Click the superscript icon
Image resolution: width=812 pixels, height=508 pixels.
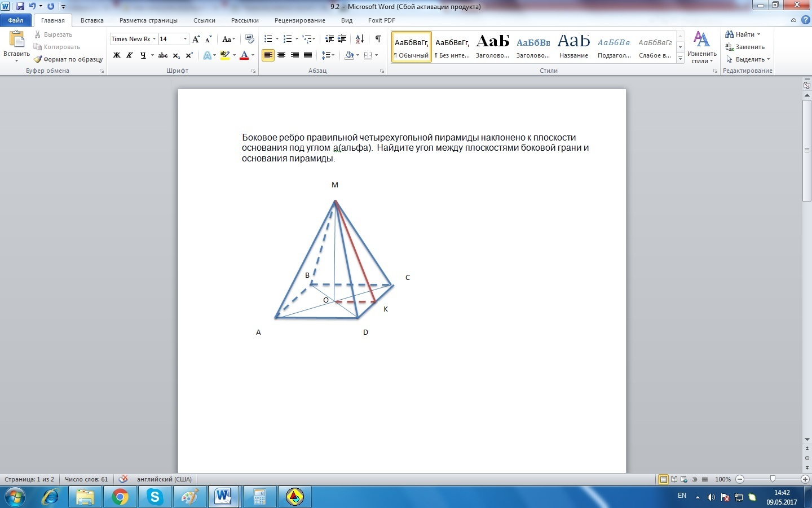tap(189, 55)
